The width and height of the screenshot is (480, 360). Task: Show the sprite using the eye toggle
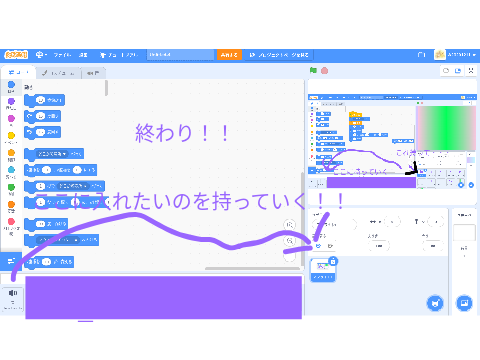pyautogui.click(x=318, y=246)
